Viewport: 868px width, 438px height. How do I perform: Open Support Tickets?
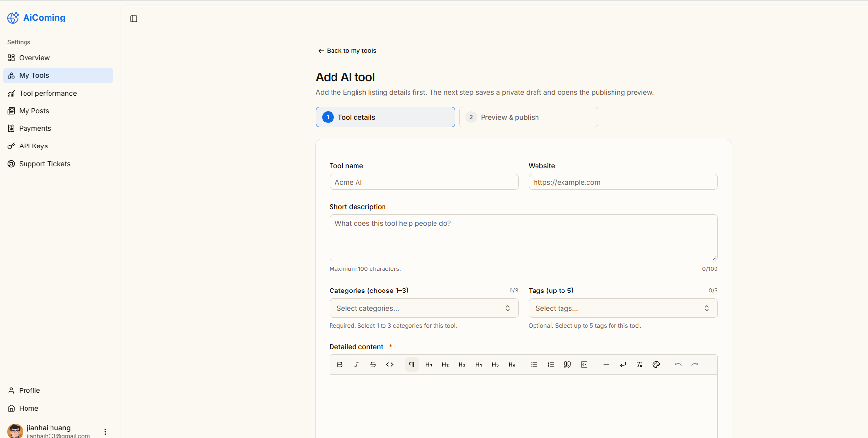click(x=58, y=164)
